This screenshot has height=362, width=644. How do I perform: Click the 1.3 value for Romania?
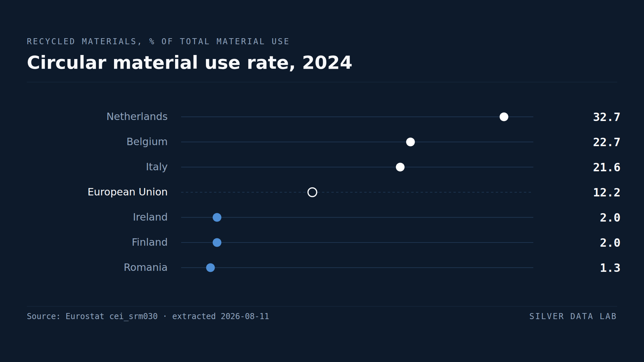pos(610,268)
